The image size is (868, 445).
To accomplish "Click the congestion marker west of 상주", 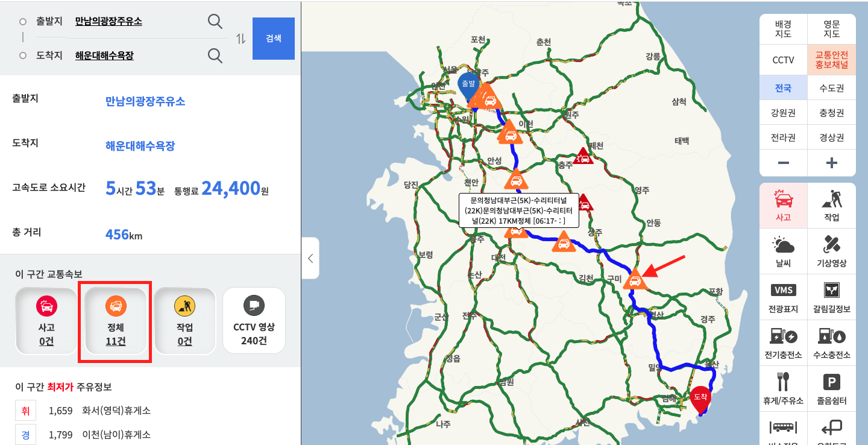I will pyautogui.click(x=564, y=244).
